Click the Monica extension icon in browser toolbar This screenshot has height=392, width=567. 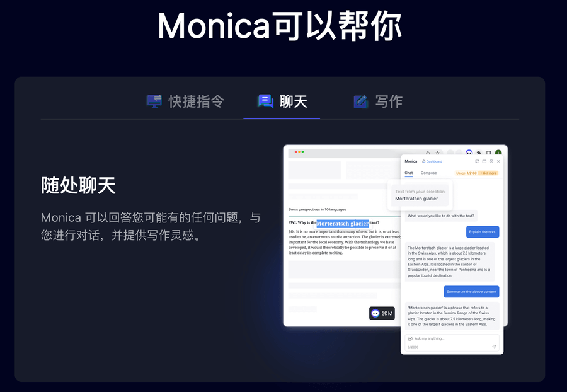469,153
